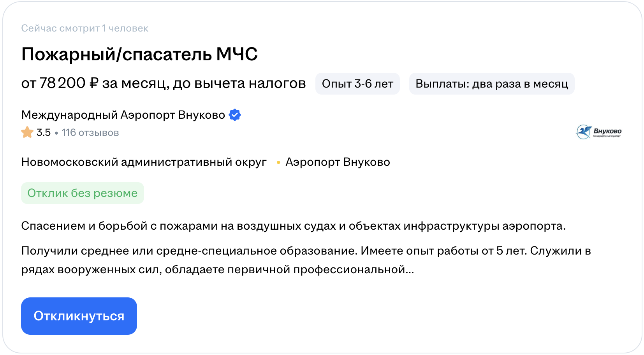The height and width of the screenshot is (355, 644).
Task: Click Новомосковский административный округ location text
Action: 144,162
